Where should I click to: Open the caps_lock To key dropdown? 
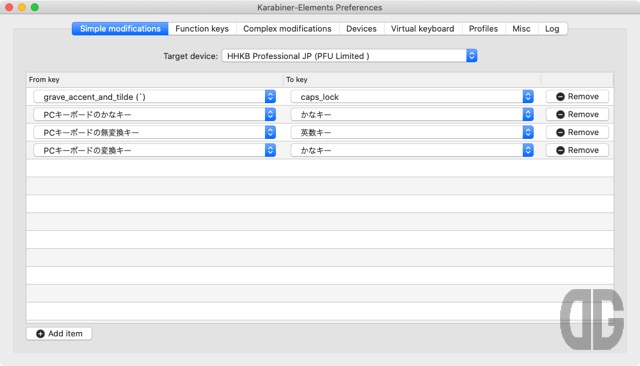[412, 97]
